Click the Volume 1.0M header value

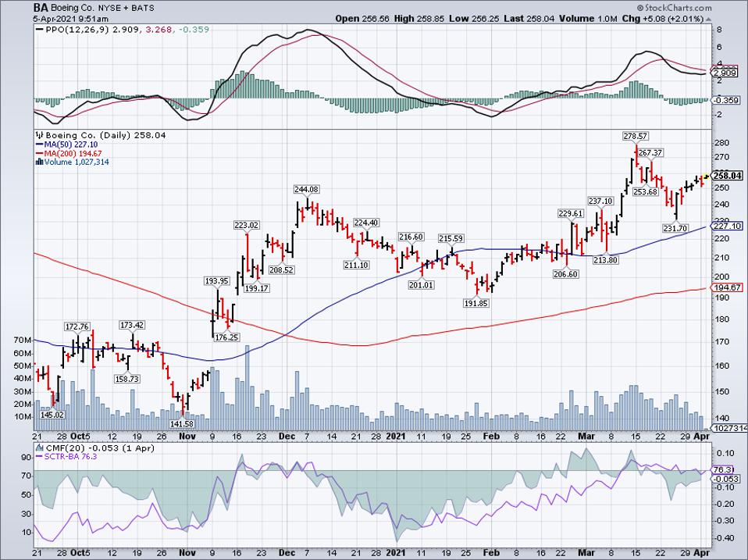[588, 19]
